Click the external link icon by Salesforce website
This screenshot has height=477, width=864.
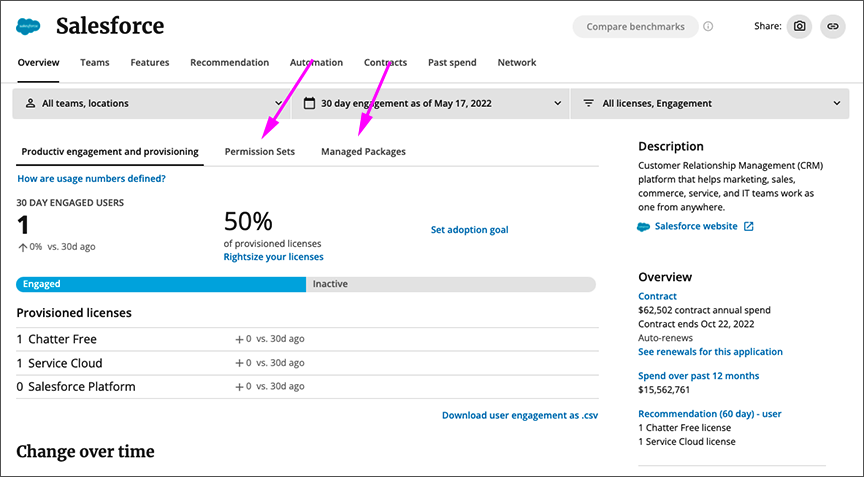pyautogui.click(x=748, y=226)
